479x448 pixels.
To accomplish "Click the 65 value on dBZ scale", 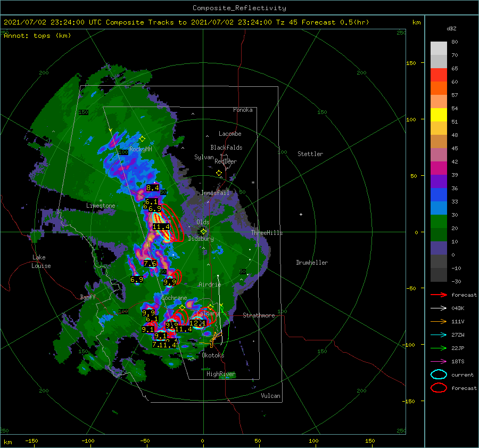I will (x=455, y=69).
